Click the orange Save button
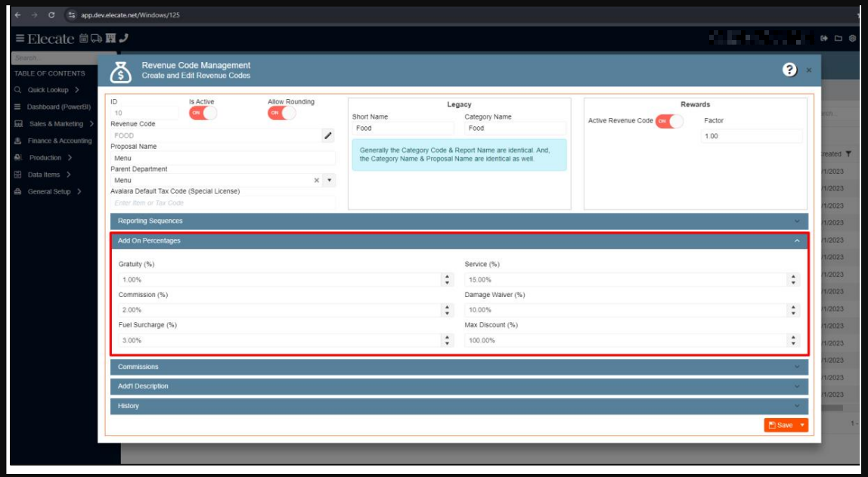868x477 pixels. point(780,425)
